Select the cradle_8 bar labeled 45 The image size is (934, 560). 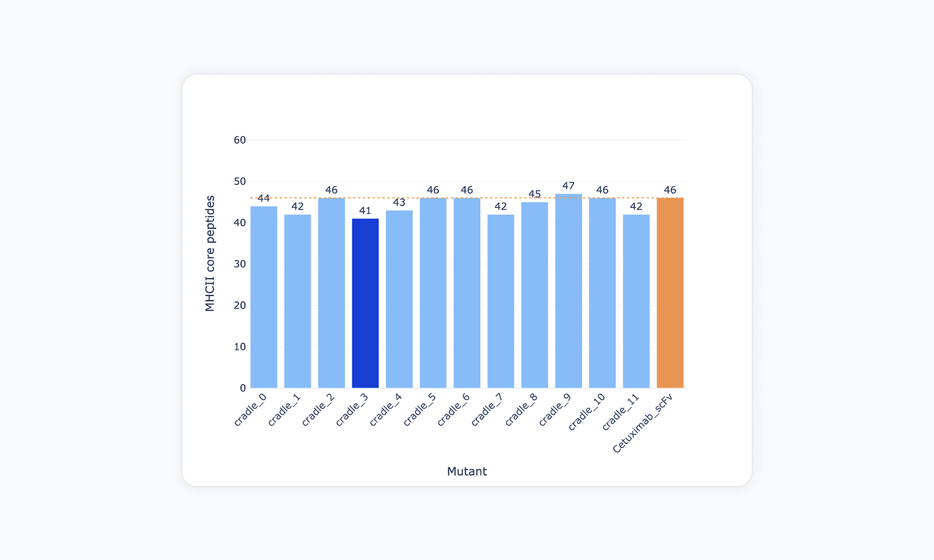(x=534, y=295)
